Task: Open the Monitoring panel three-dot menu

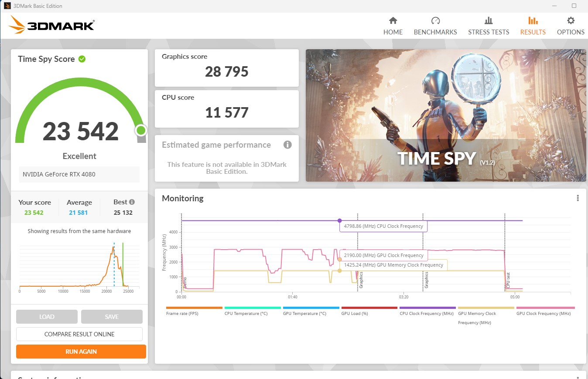Action: click(x=578, y=198)
